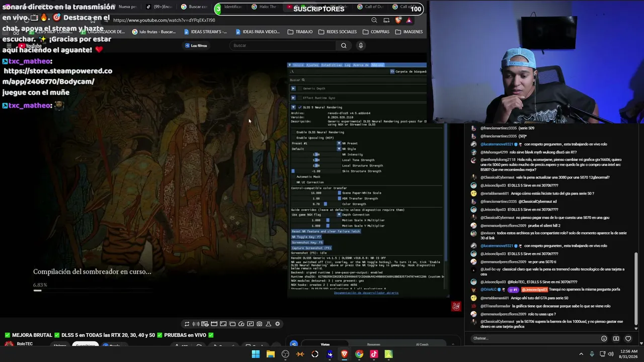The width and height of the screenshot is (644, 362).
Task: Open the Los filtros bookmark
Action: point(196,46)
